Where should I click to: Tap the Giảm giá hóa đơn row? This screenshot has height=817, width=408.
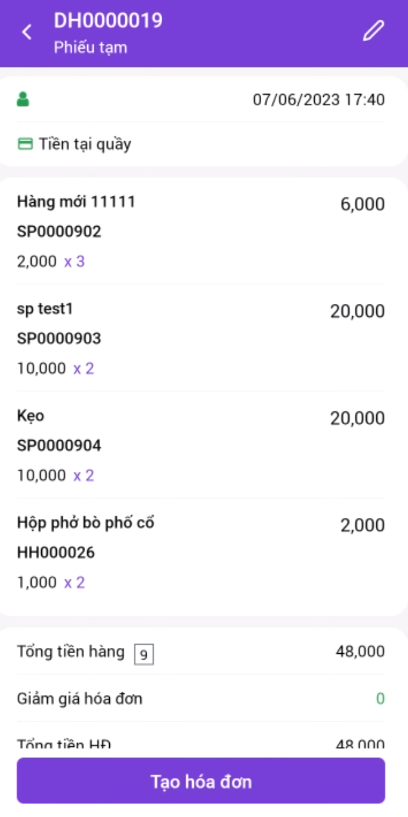coord(201,698)
